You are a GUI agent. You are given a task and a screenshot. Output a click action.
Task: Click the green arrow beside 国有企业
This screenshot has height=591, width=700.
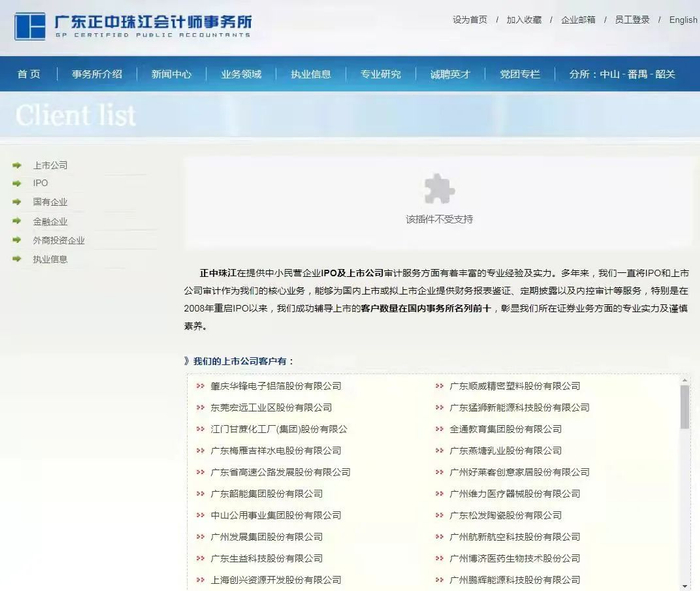click(17, 202)
